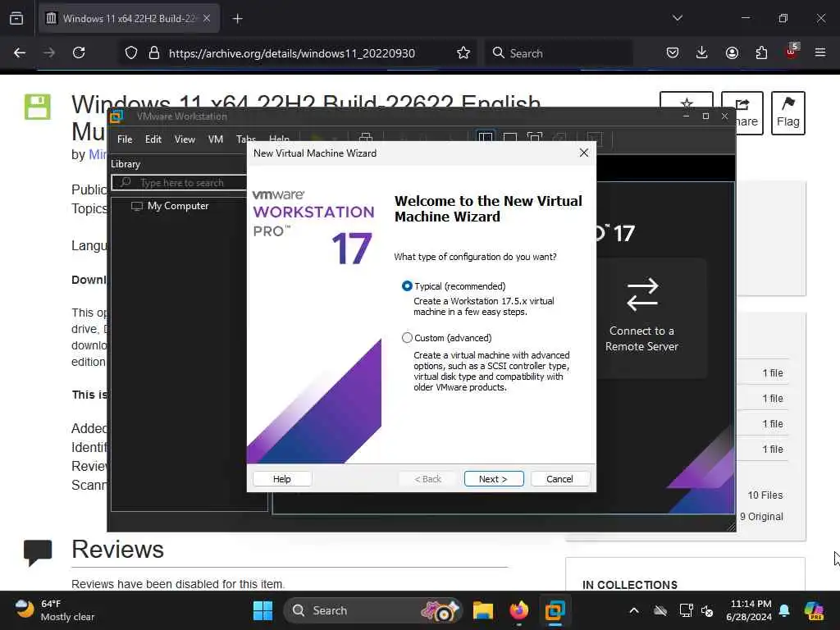840x630 pixels.
Task: Open the File menu in VMware Workstation
Action: pos(125,139)
